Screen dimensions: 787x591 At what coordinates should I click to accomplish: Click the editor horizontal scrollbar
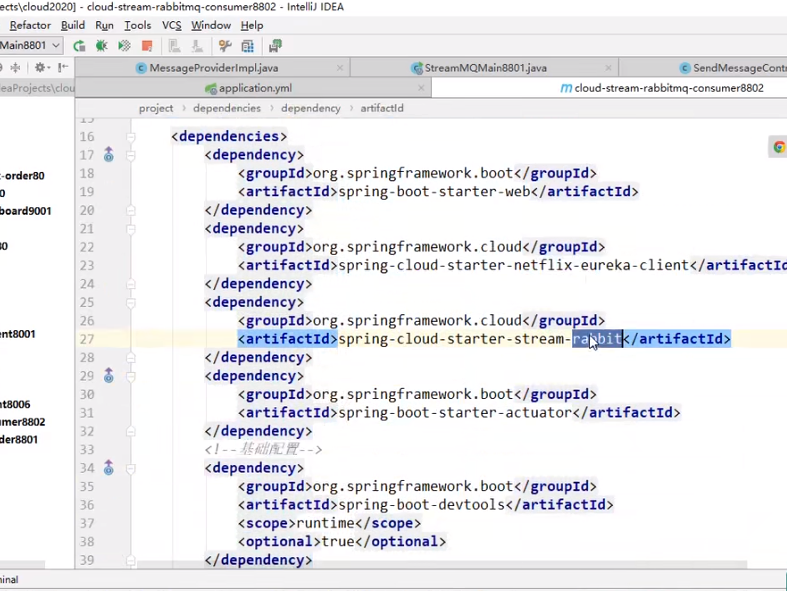point(442,565)
